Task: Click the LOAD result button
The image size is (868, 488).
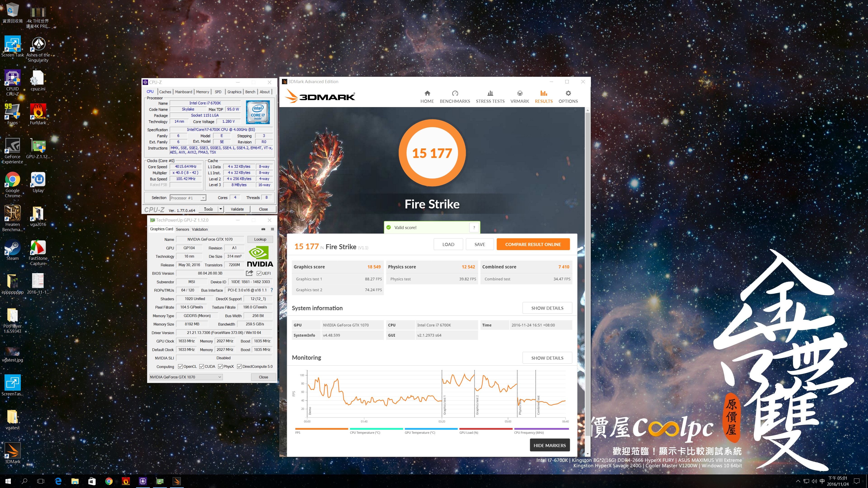Action: (448, 244)
